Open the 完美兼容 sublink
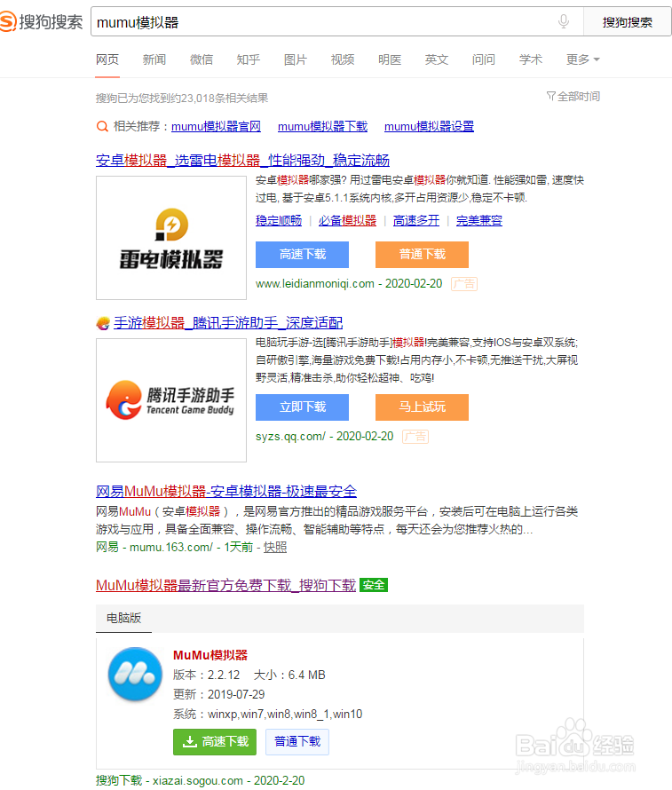The width and height of the screenshot is (672, 790). [x=479, y=221]
